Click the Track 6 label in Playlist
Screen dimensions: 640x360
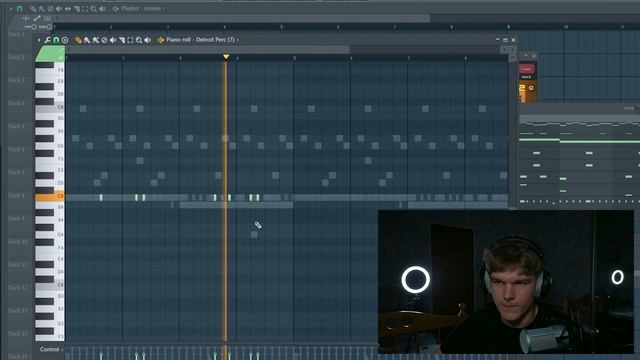[16, 150]
